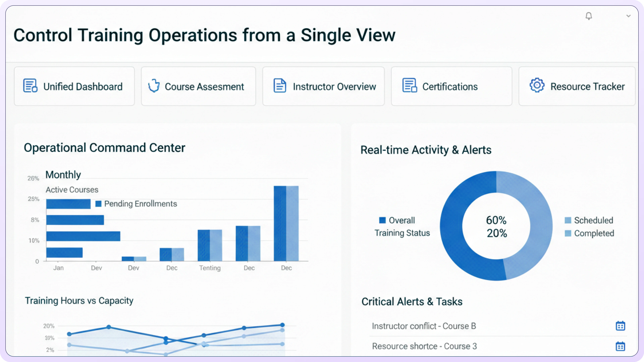This screenshot has width=644, height=362.
Task: Switch to the Certifications tab
Action: (x=450, y=87)
